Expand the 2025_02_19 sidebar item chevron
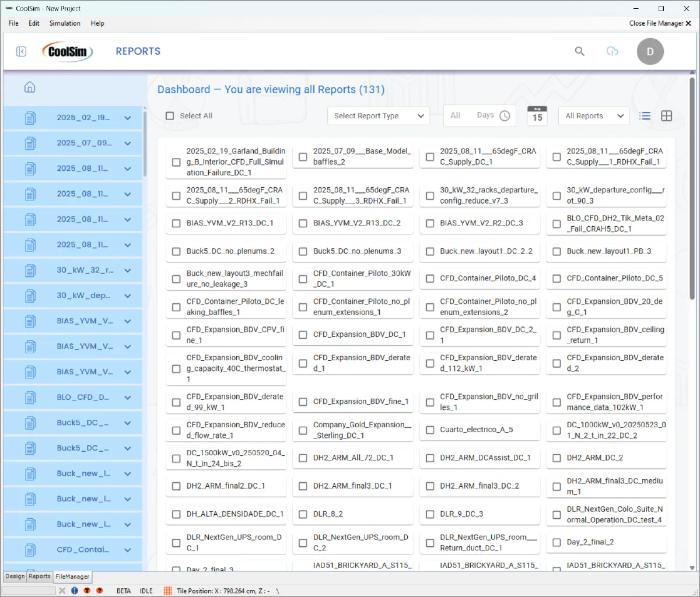700x597 pixels. 127,118
